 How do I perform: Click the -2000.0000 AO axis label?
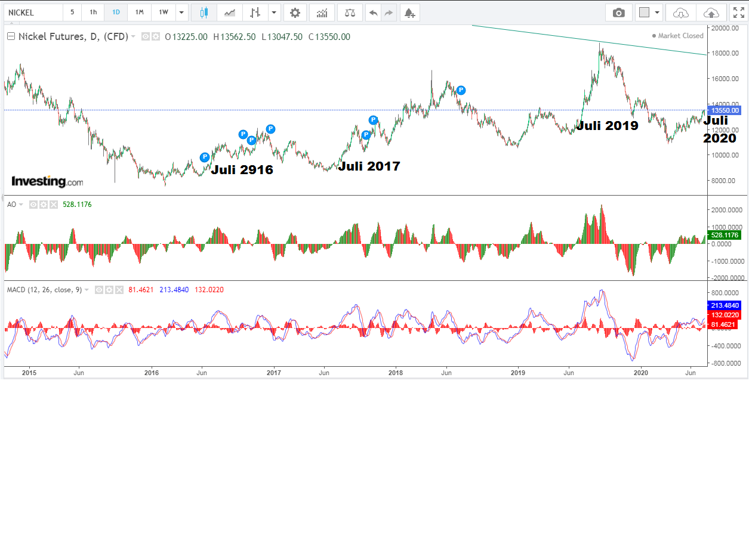pyautogui.click(x=728, y=278)
